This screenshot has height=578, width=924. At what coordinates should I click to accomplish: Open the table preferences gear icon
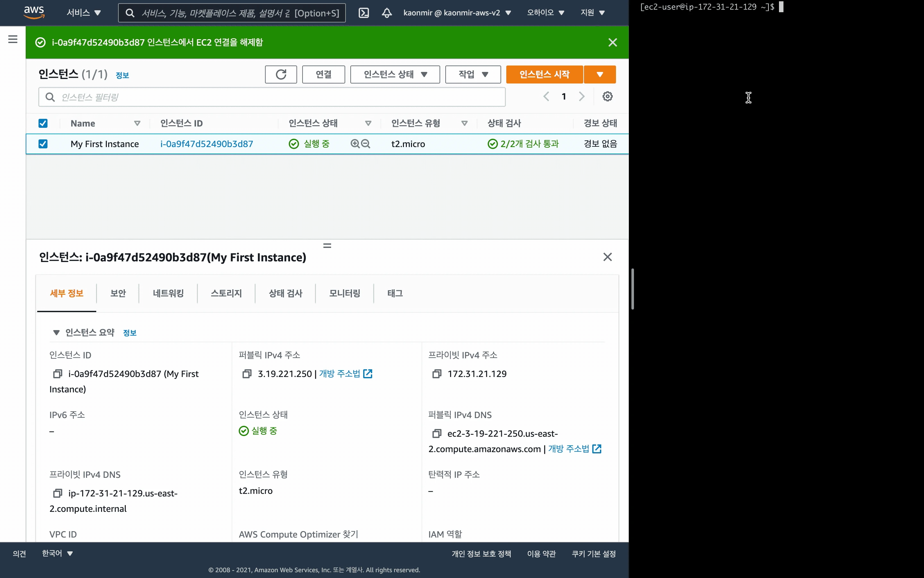click(607, 96)
